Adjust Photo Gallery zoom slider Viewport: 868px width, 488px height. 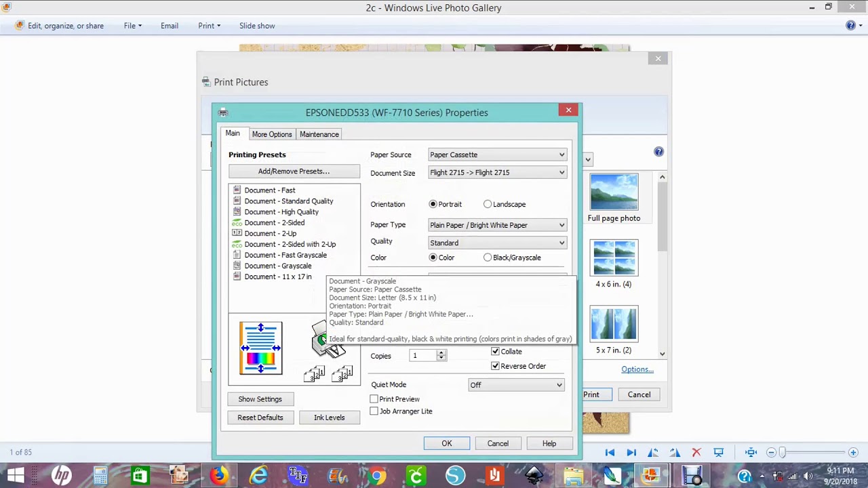coord(782,452)
